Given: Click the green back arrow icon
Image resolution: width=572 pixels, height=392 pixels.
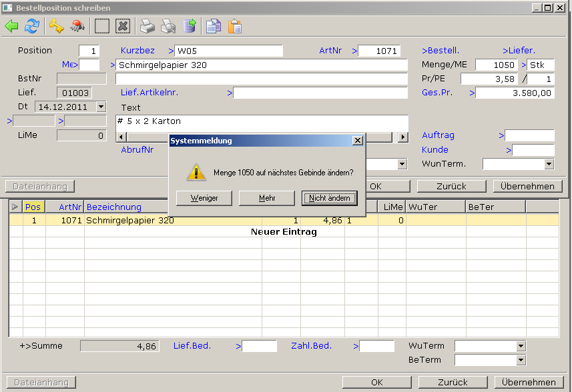Looking at the screenshot, I should click(x=11, y=26).
